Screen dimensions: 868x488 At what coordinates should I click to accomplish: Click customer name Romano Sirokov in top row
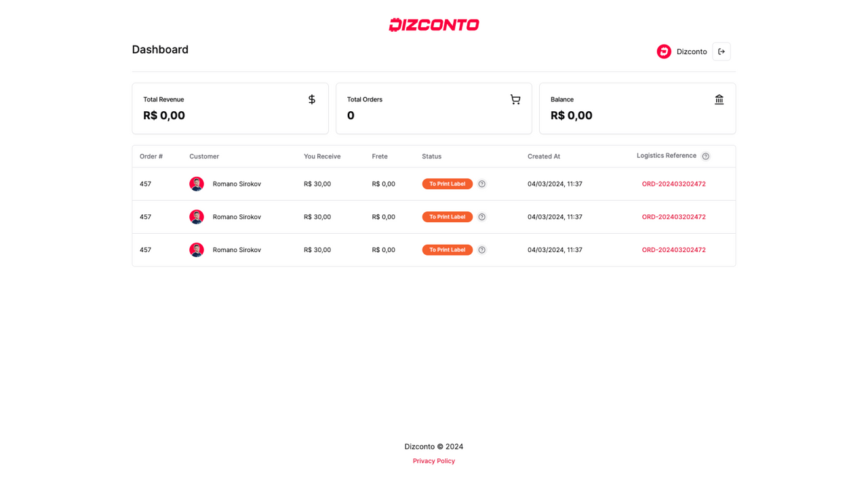(x=237, y=184)
